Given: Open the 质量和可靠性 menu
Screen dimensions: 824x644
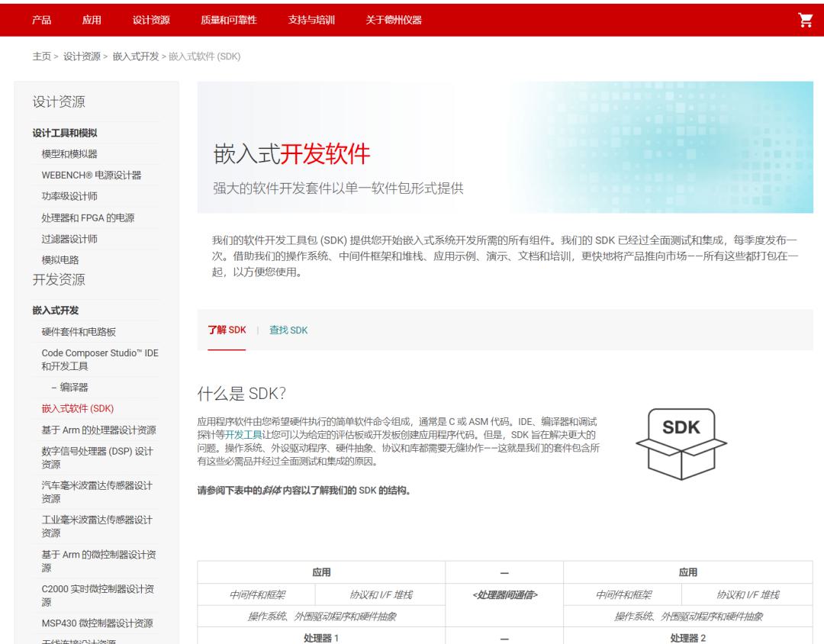Looking at the screenshot, I should [x=229, y=20].
